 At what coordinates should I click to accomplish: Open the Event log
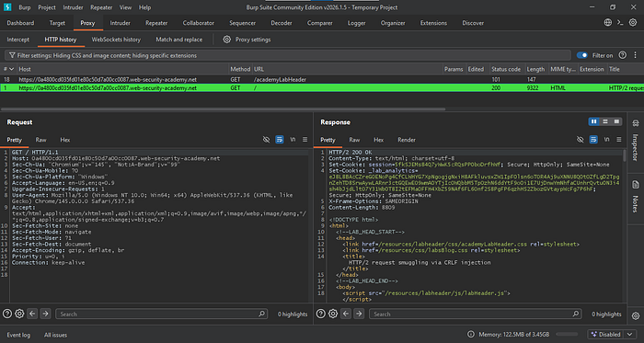[18, 335]
